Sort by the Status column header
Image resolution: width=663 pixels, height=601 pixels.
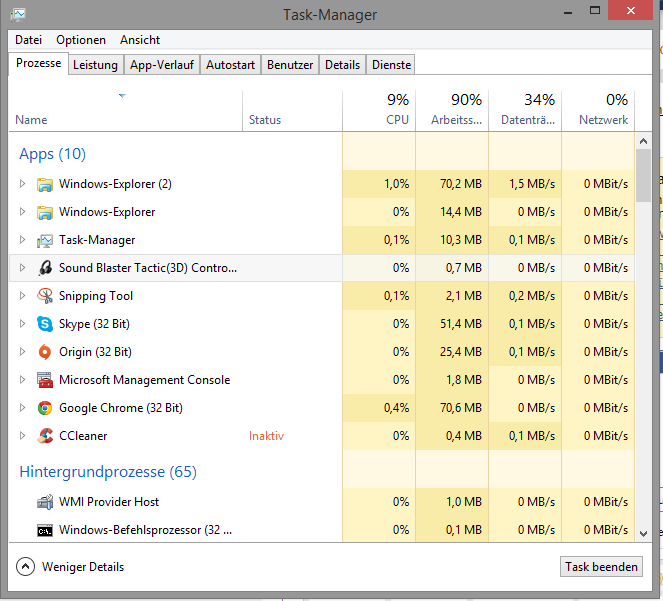tap(292, 111)
